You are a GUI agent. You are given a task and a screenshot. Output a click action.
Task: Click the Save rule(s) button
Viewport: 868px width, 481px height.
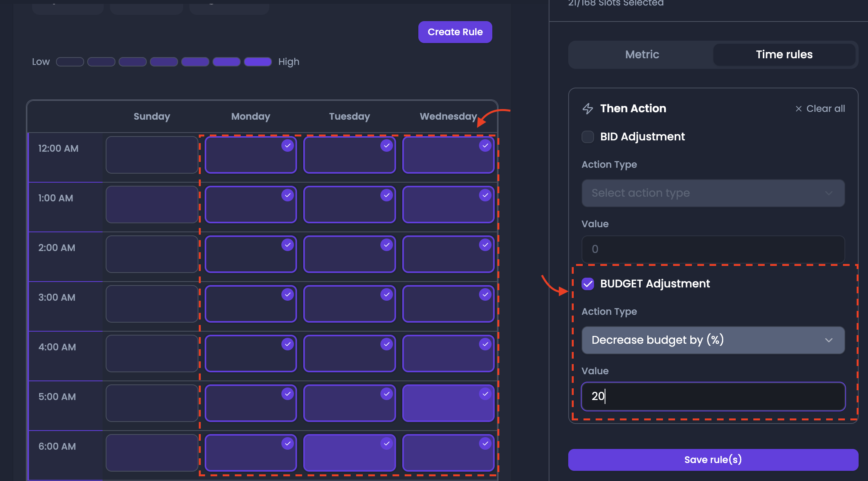click(713, 460)
